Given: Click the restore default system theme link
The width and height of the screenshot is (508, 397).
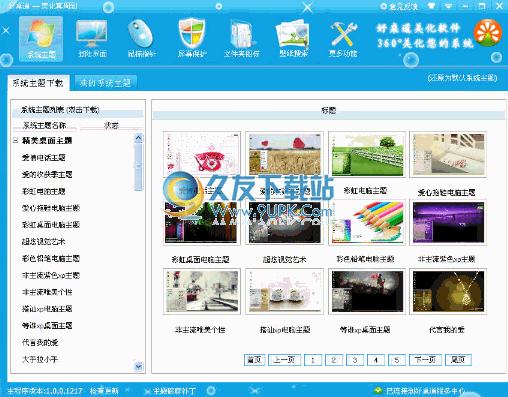Looking at the screenshot, I should [462, 78].
